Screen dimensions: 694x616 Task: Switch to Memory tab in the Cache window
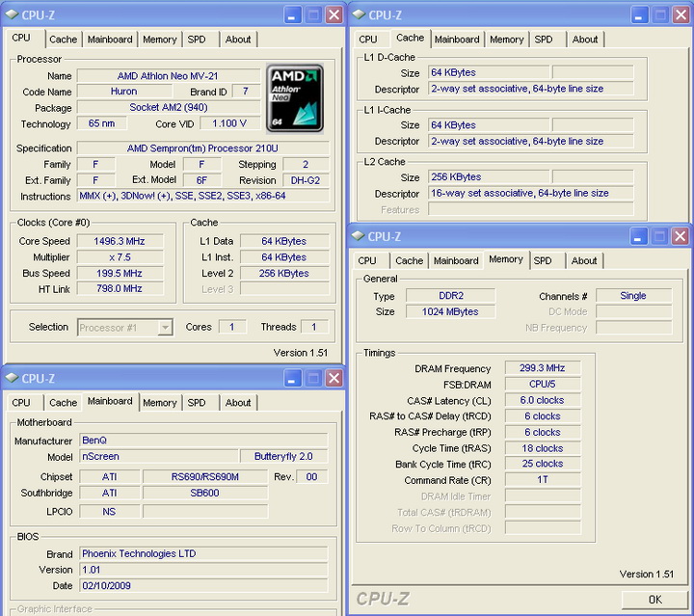click(507, 40)
